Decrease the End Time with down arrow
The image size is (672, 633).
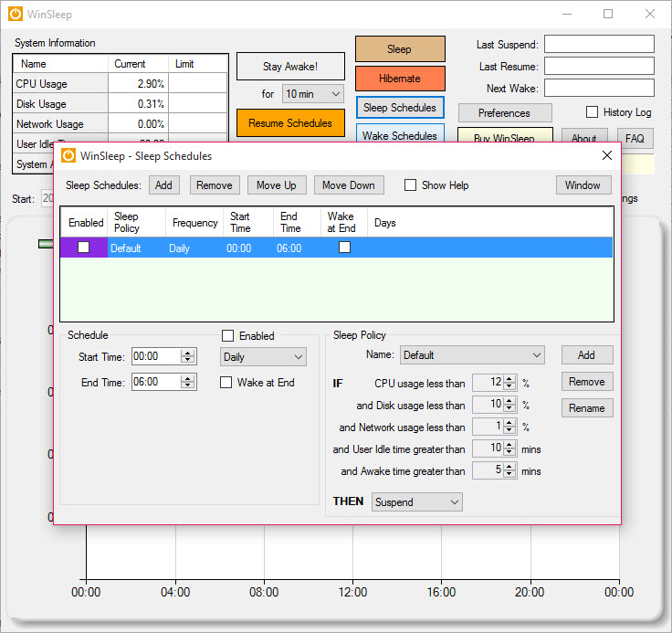click(187, 385)
